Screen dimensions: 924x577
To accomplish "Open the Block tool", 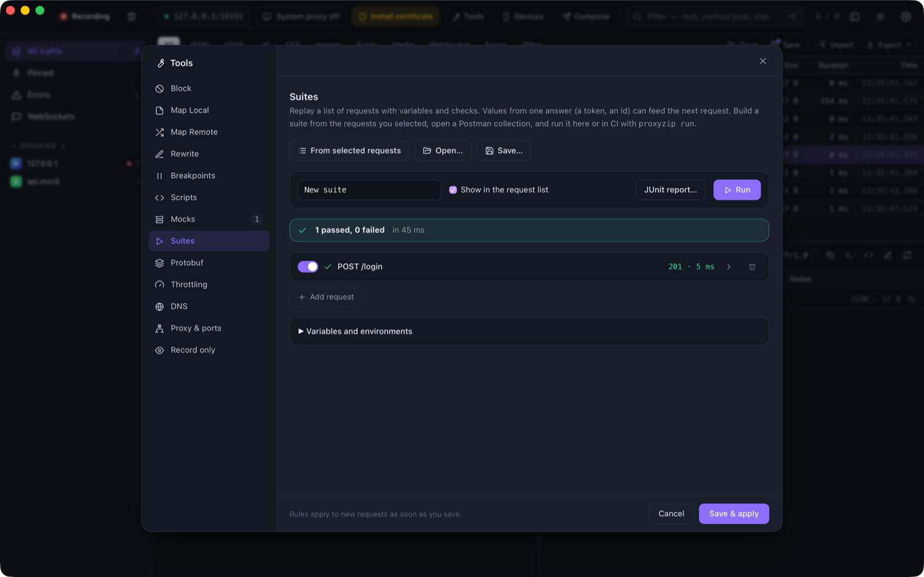I will [x=208, y=88].
